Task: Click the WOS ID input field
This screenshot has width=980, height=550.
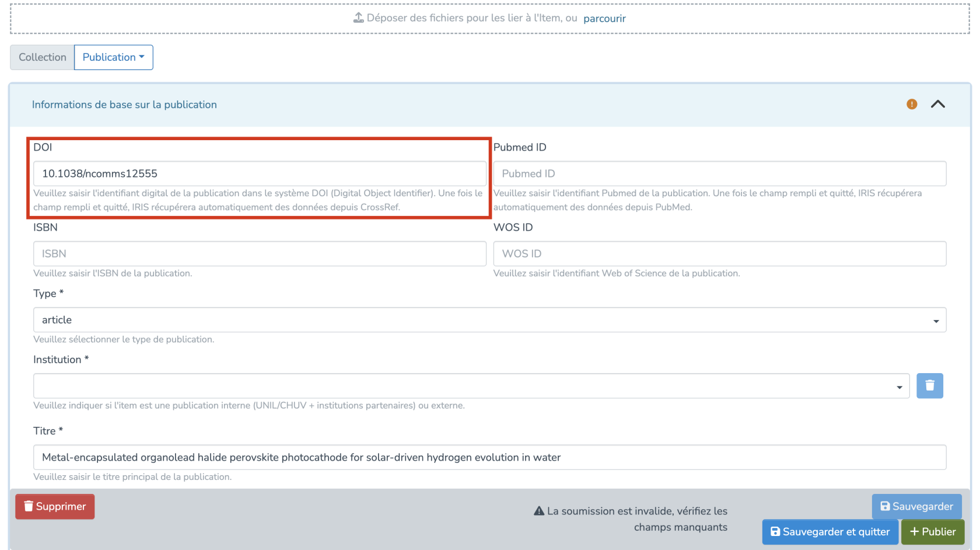Action: 719,254
